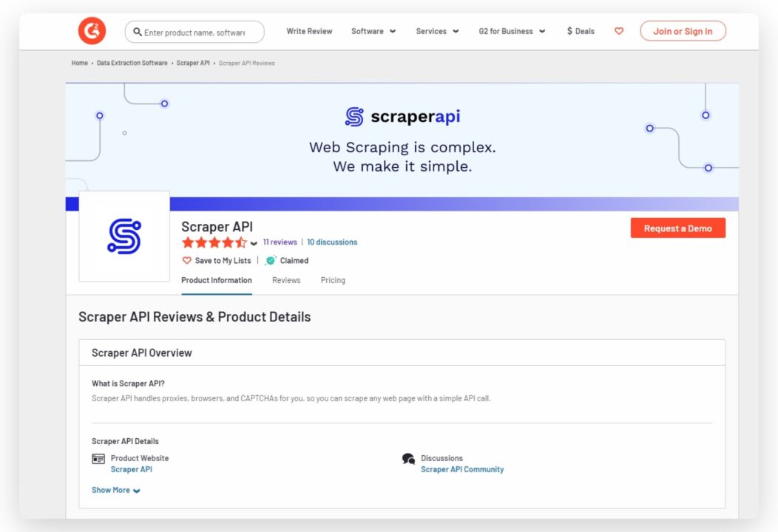The height and width of the screenshot is (532, 778).
Task: Expand Show More details
Action: coord(115,490)
